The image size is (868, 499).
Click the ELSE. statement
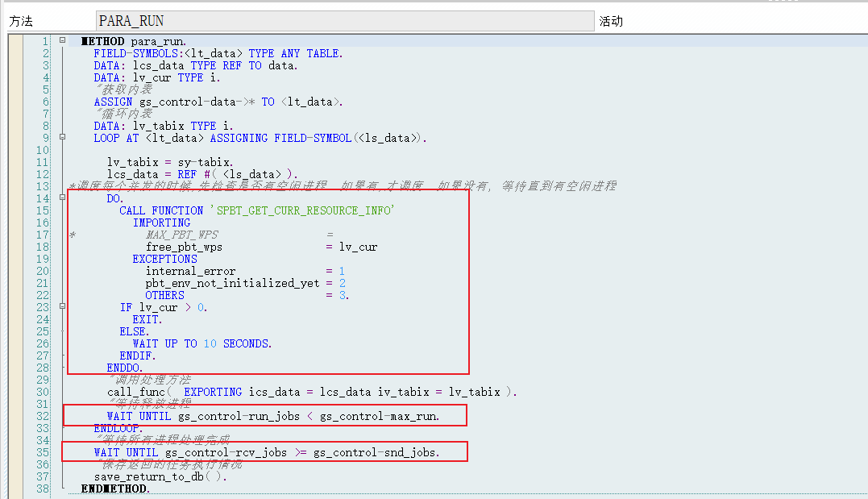tap(134, 332)
